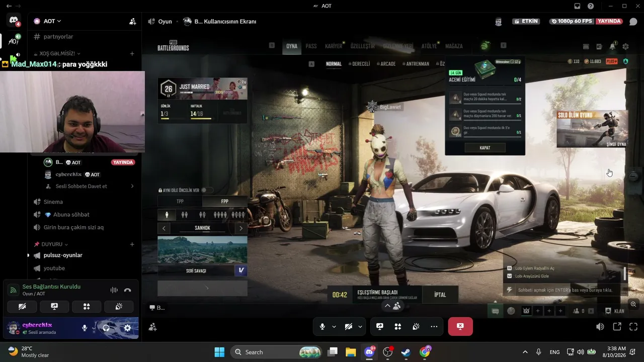Open activities launcher in call controls
This screenshot has width=644, height=362.
click(398, 326)
